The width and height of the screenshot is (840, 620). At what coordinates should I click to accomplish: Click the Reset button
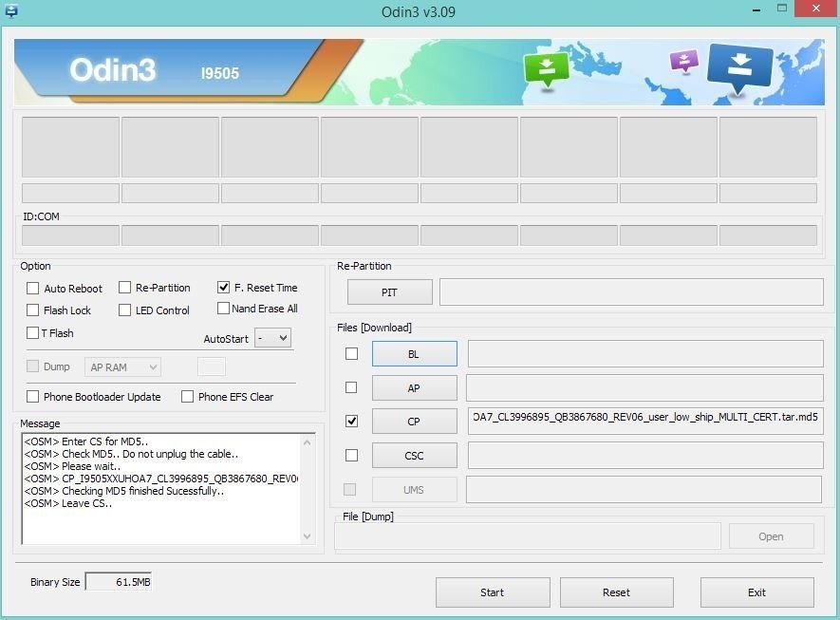[616, 592]
